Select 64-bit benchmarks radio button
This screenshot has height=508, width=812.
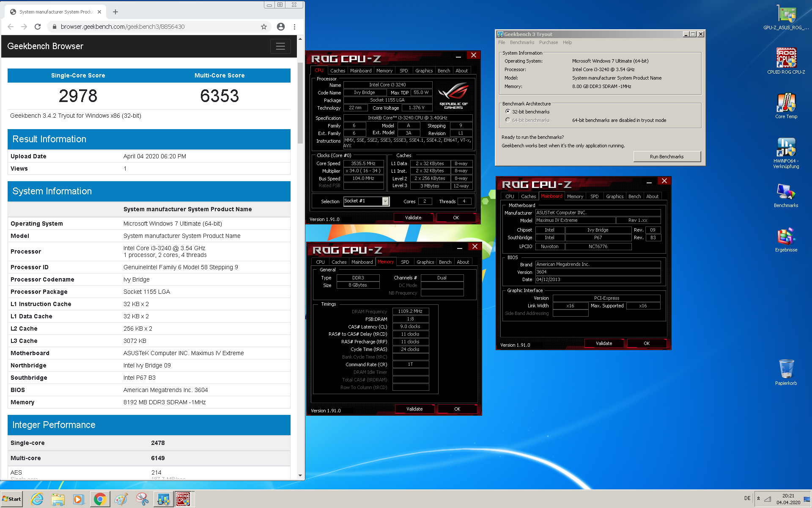pos(507,120)
